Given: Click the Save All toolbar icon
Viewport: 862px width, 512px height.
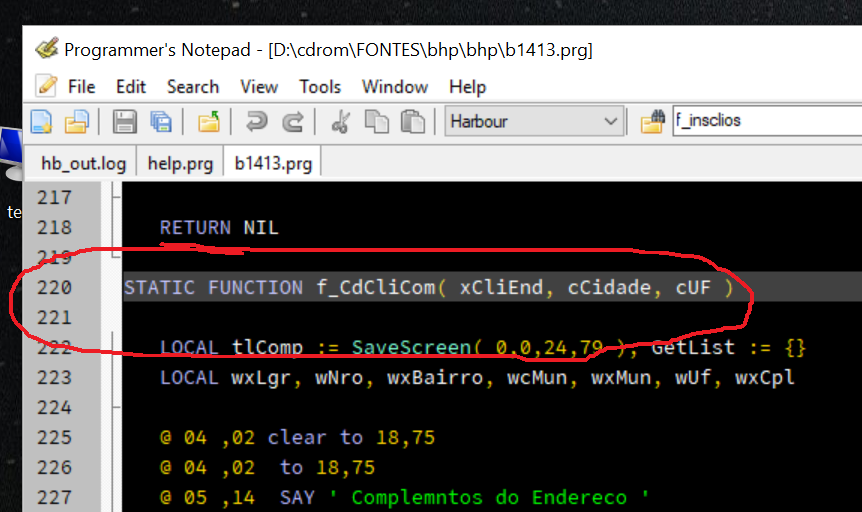Looking at the screenshot, I should coord(161,122).
